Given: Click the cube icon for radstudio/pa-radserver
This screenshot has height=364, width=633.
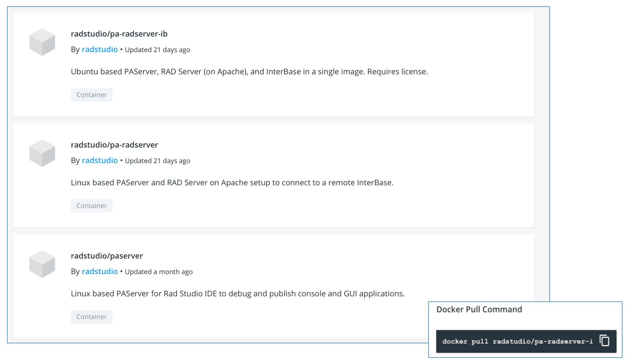Looking at the screenshot, I should (x=42, y=153).
